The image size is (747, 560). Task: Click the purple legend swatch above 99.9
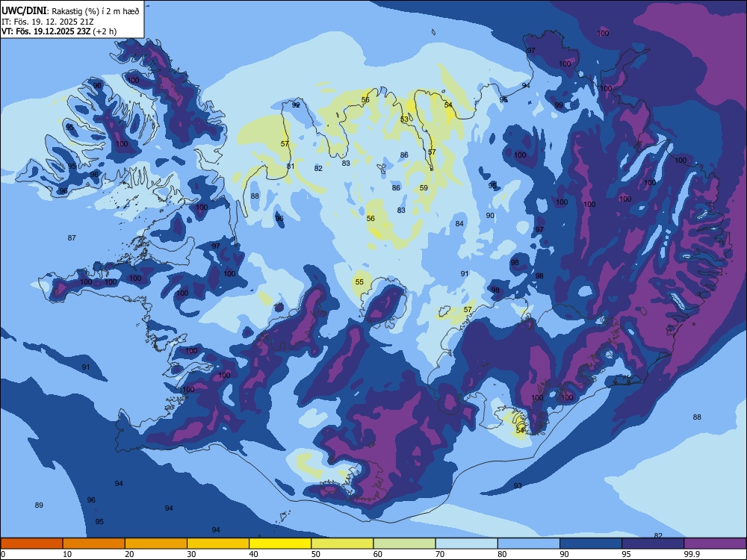pyautogui.click(x=715, y=544)
